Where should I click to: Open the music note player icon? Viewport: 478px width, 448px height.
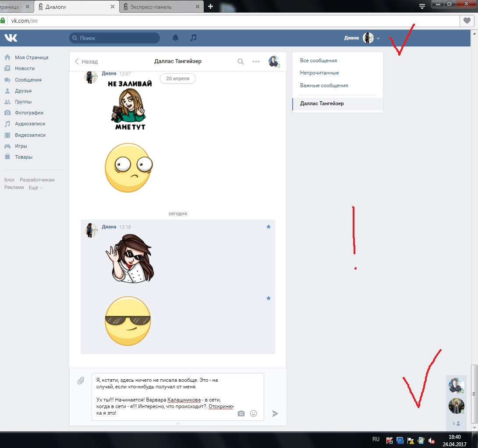pos(193,38)
